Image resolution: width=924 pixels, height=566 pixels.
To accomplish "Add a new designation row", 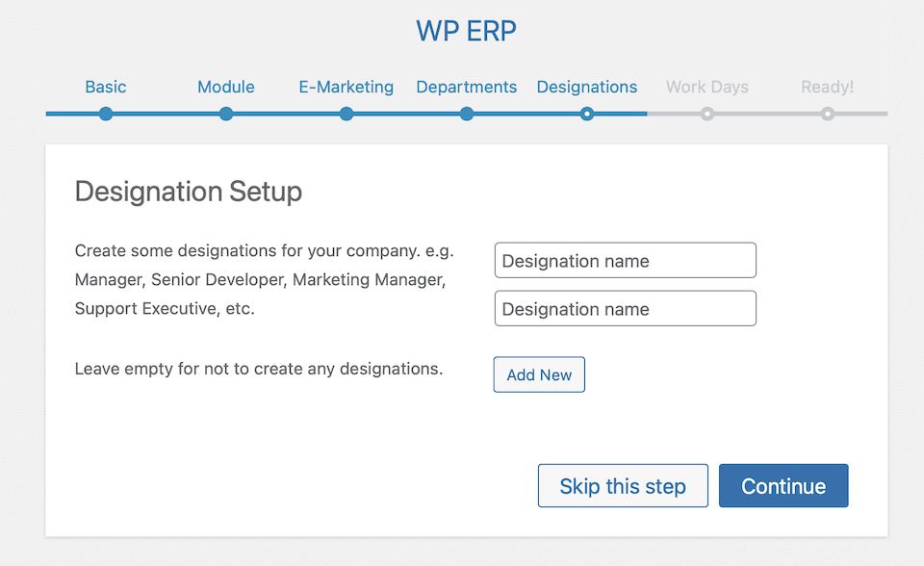I will [x=538, y=374].
